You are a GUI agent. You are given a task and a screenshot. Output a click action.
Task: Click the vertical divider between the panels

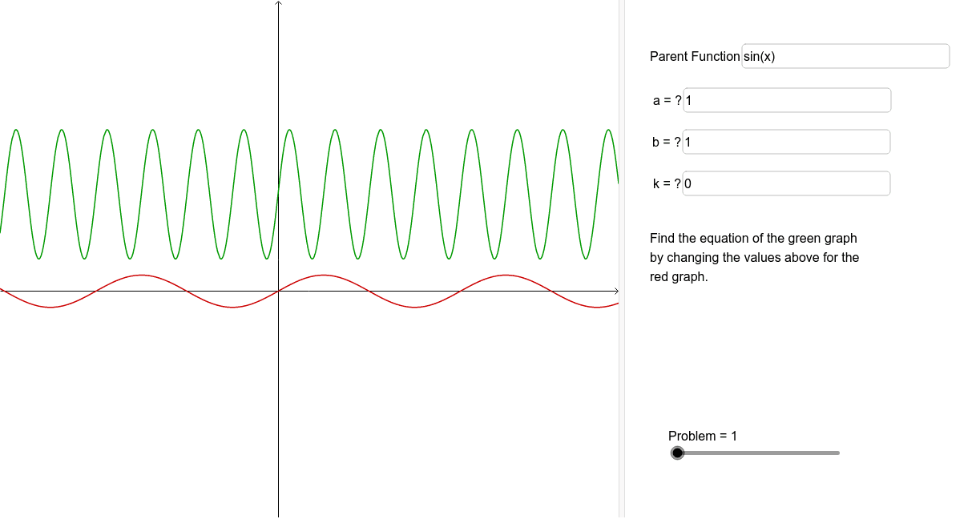622,259
